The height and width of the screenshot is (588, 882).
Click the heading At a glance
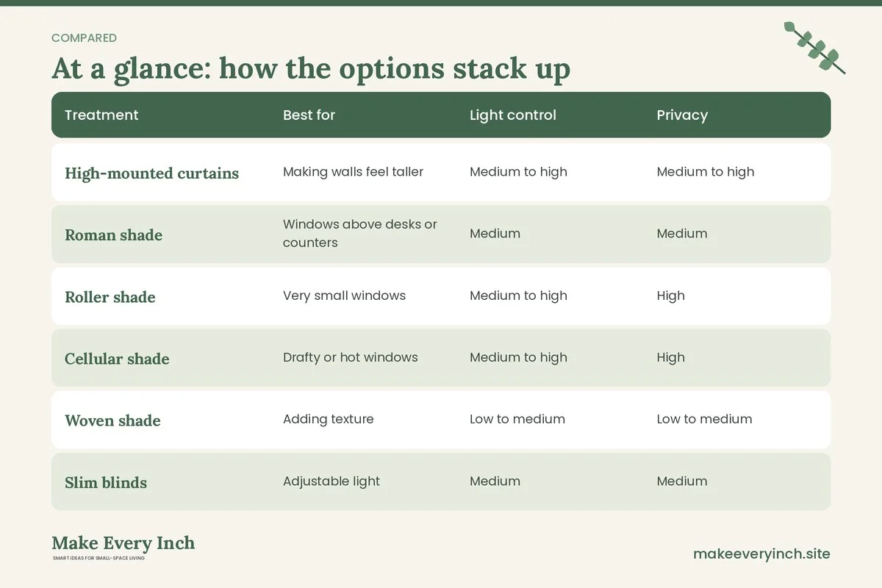[311, 68]
